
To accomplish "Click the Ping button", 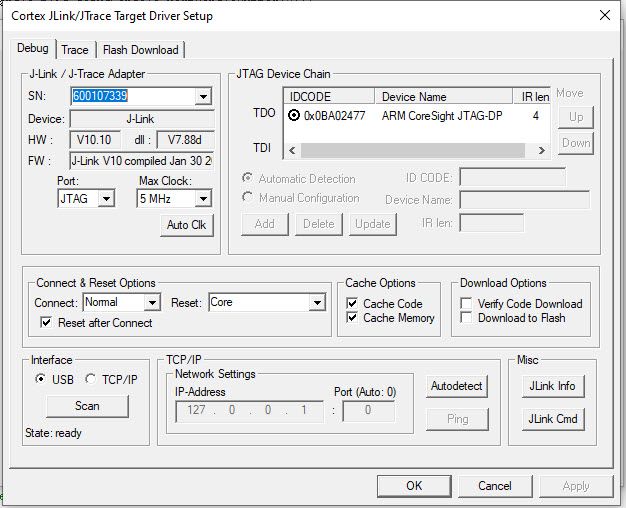I will coord(458,419).
